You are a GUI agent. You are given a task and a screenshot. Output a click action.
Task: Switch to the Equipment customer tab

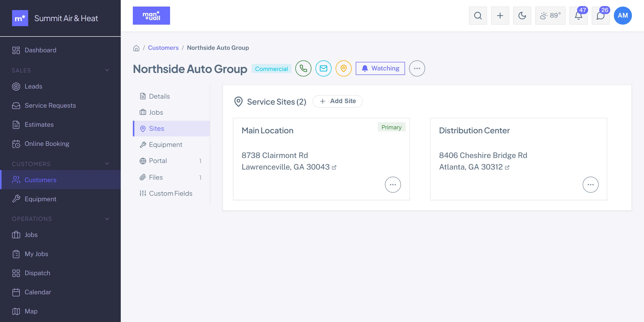point(171,145)
